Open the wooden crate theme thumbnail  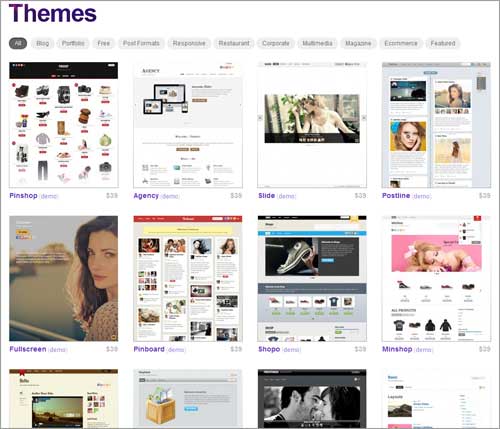[188, 399]
